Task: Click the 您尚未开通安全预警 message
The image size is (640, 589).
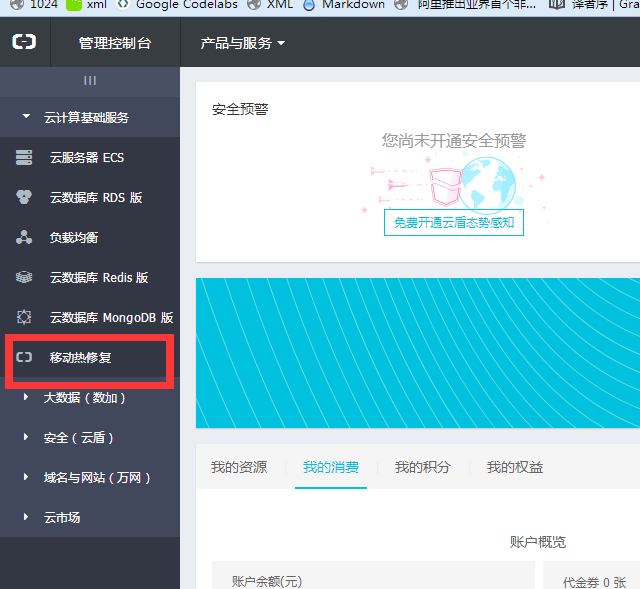Action: coord(454,141)
